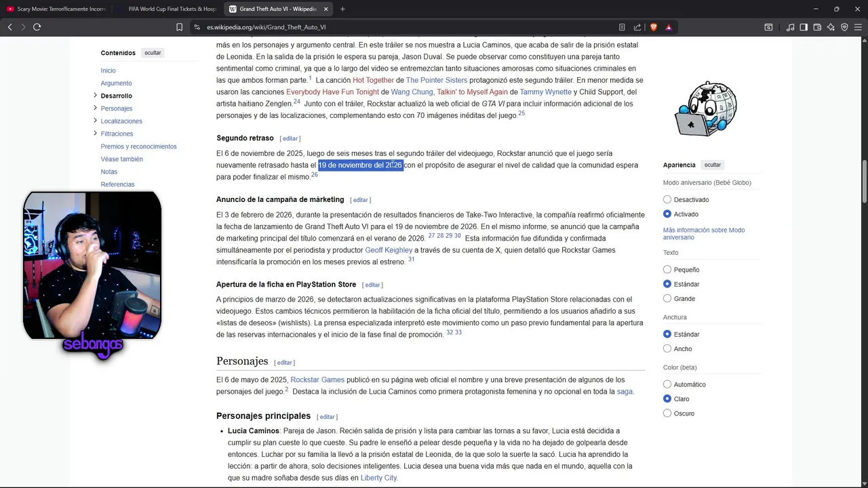Image resolution: width=868 pixels, height=488 pixels.
Task: Switch to the FIFA World Cup Final Tickets tab
Action: [167, 9]
